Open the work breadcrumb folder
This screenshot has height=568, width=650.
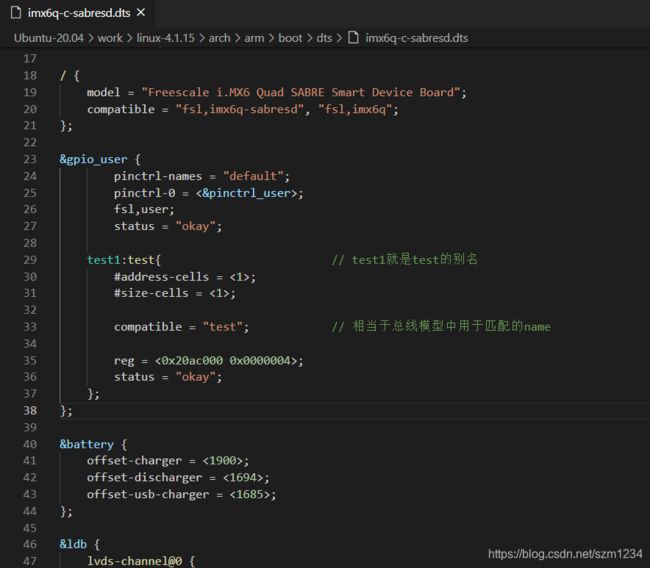point(110,38)
